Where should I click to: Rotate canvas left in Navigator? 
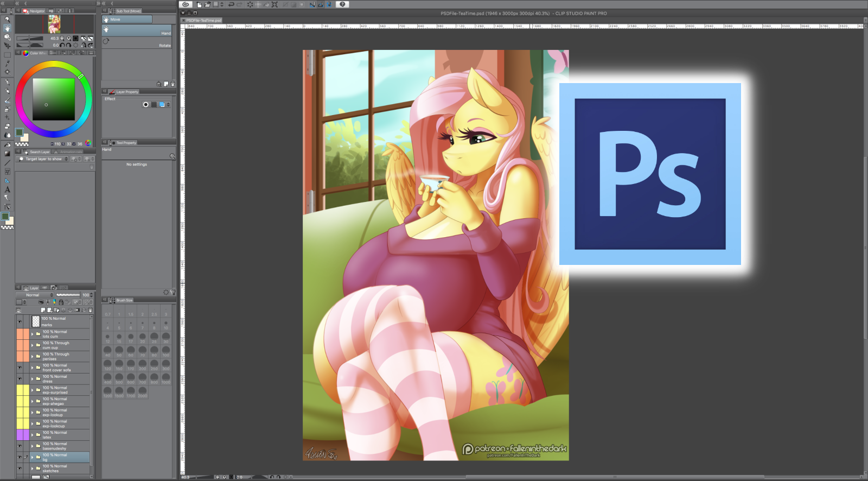point(62,46)
